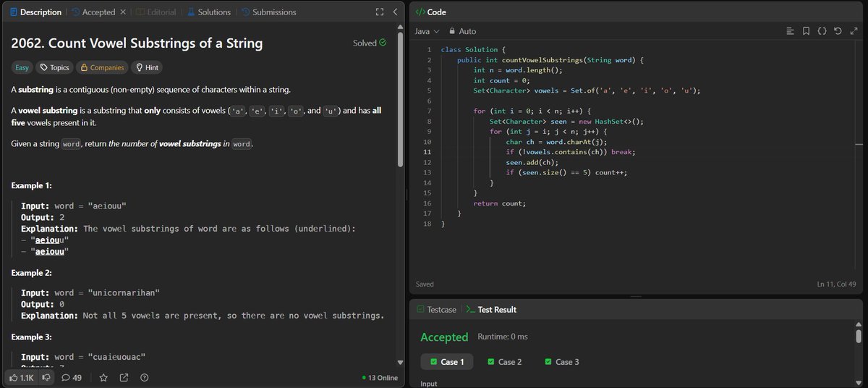Screen dimensions: 868x388
Task: Like the problem with thumbs-up 1.1K
Action: (22, 377)
